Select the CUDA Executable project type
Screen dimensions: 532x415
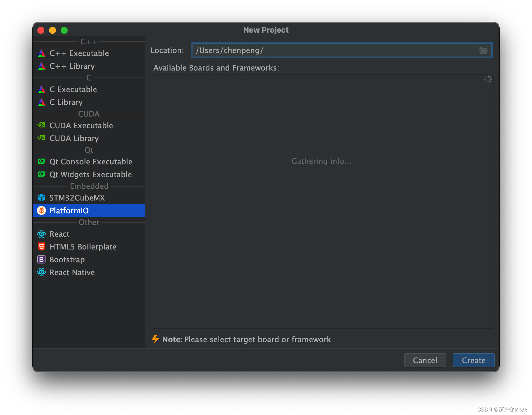pos(89,125)
